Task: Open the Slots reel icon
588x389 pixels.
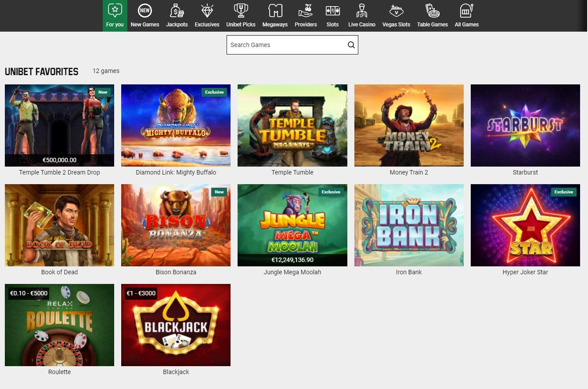Action: coord(332,10)
